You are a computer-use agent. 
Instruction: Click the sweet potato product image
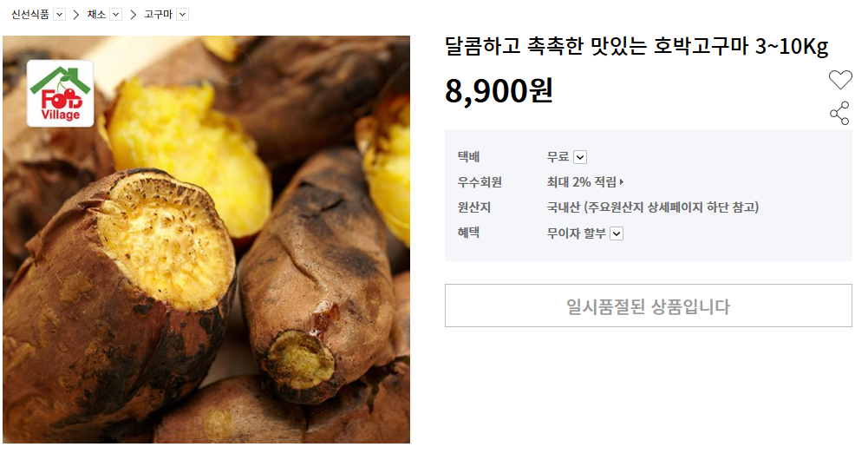[206, 240]
